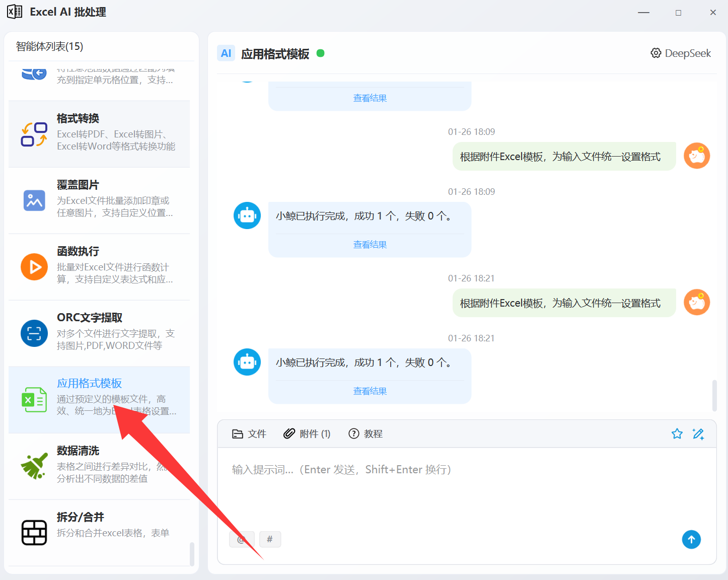The height and width of the screenshot is (580, 728).
Task: Click the 文件 folder button
Action: tap(249, 433)
